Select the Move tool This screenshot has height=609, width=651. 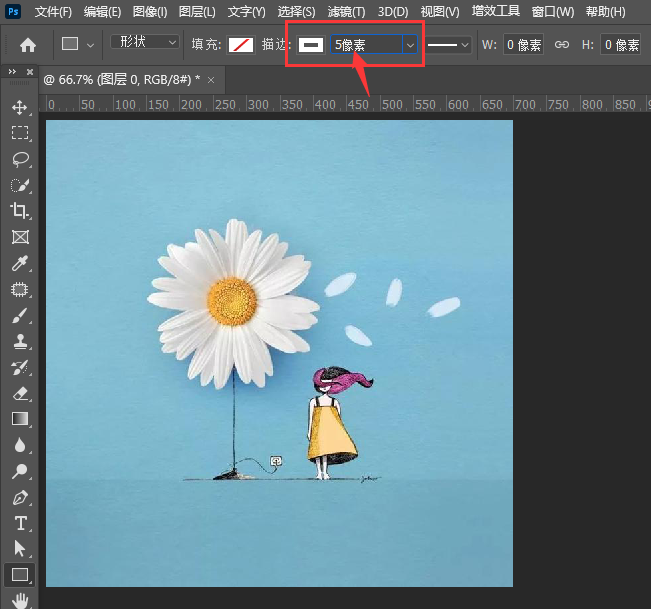coord(19,107)
